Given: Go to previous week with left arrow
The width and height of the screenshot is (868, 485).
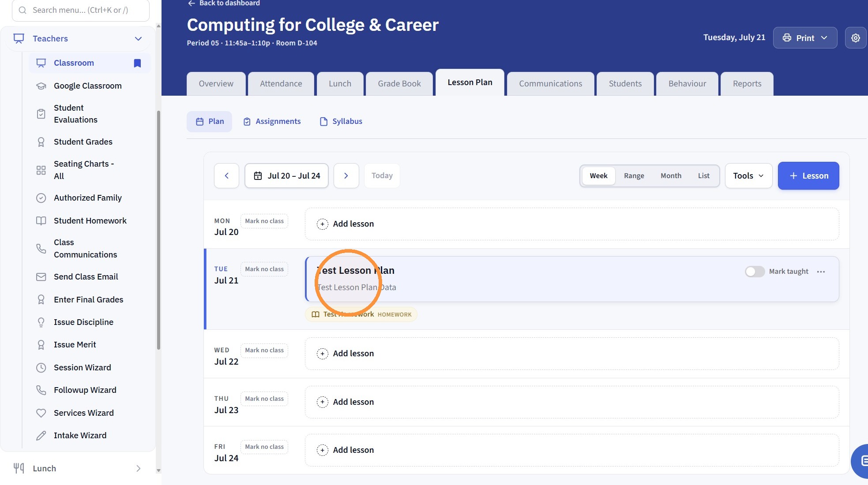Looking at the screenshot, I should tap(226, 175).
